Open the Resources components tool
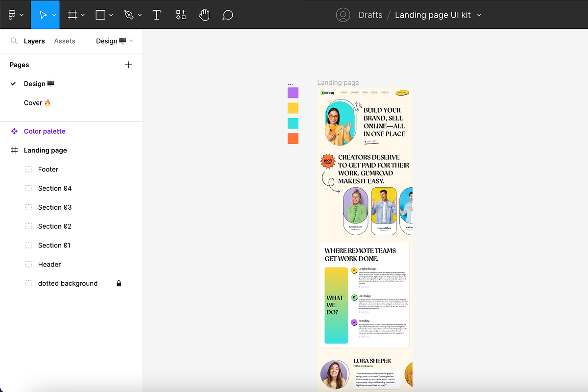Image resolution: width=588 pixels, height=392 pixels. (x=181, y=15)
